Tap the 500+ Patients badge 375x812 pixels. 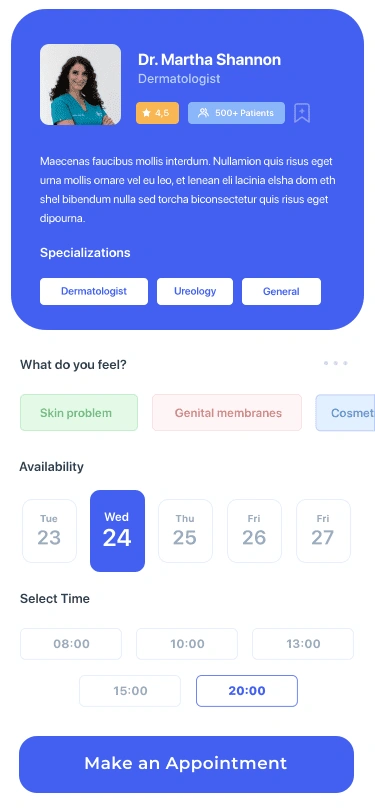click(236, 113)
